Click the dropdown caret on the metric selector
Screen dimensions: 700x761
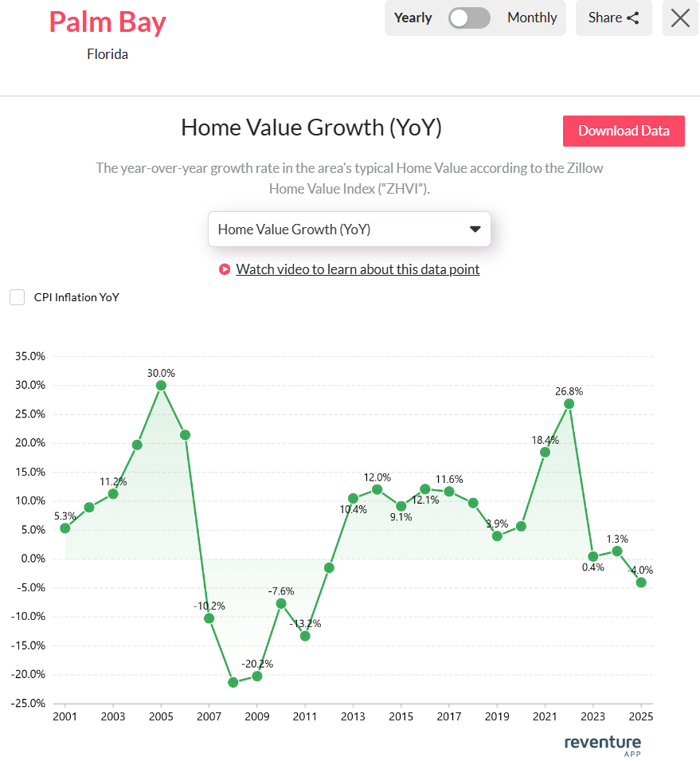475,229
